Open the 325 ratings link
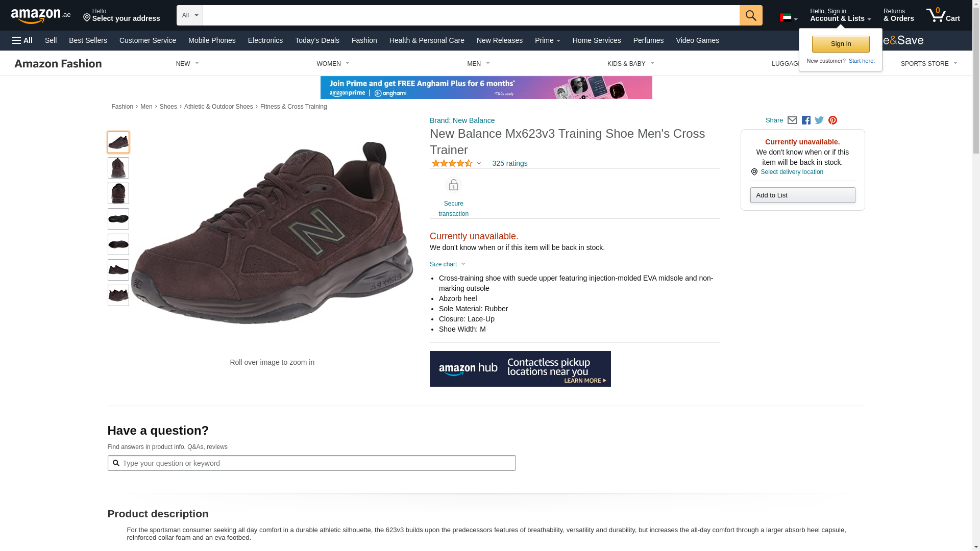This screenshot has height=551, width=980. tap(510, 163)
